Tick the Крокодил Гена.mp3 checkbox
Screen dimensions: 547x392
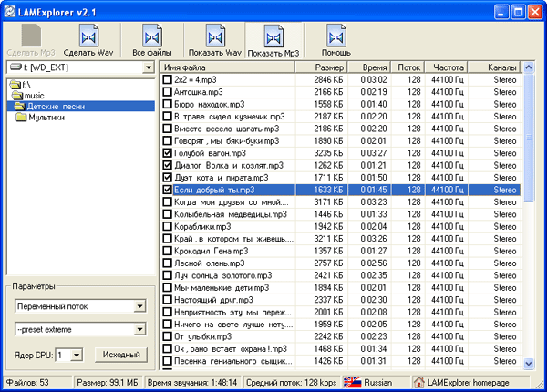pyautogui.click(x=168, y=251)
